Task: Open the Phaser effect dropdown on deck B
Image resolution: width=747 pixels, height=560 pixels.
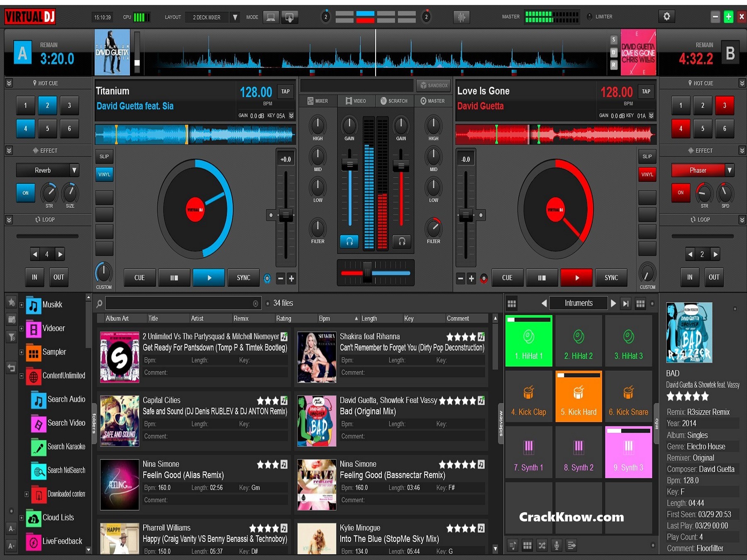Action: click(730, 170)
